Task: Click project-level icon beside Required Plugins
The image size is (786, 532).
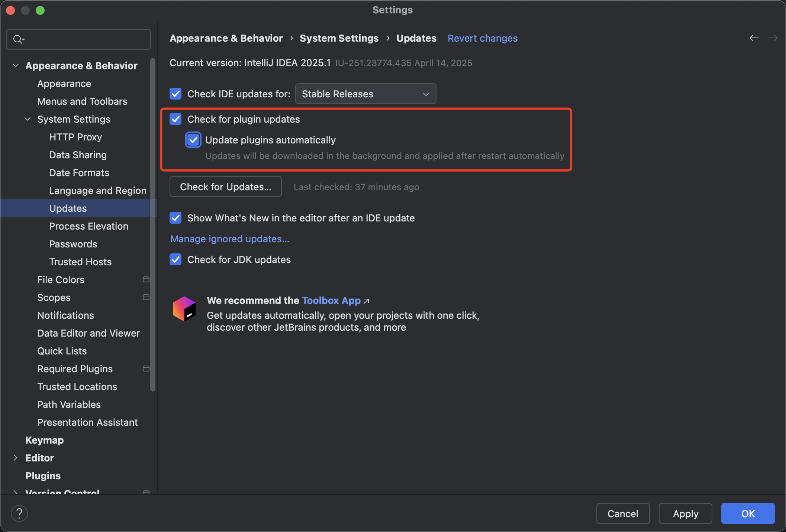Action: point(146,369)
